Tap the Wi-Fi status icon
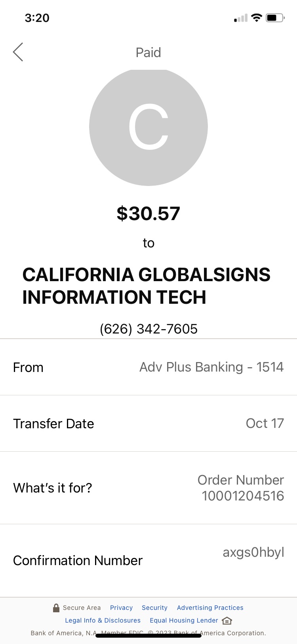 (257, 17)
